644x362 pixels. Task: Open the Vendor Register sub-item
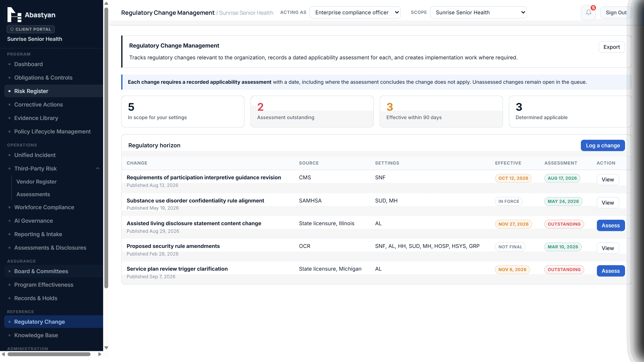pos(36,182)
